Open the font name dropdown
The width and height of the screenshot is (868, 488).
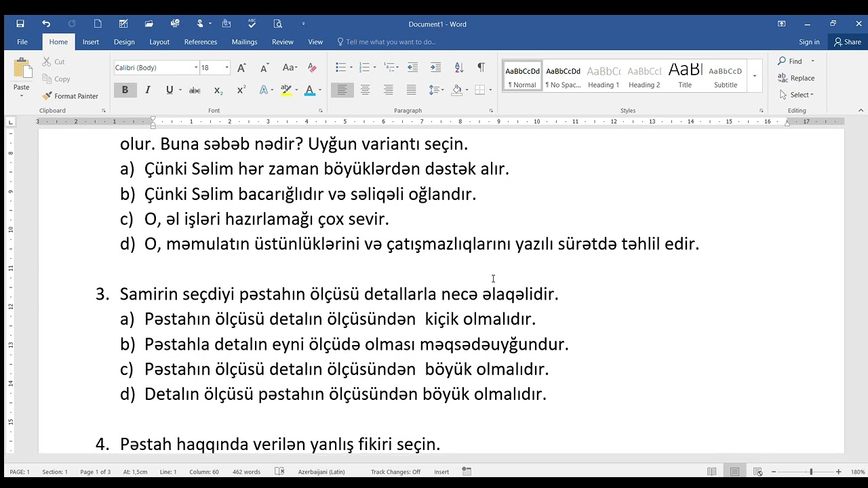196,68
